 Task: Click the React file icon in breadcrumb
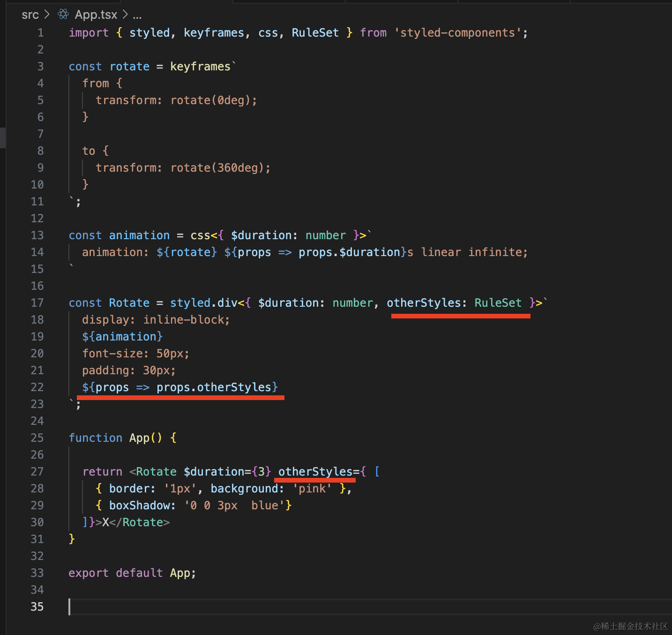click(63, 15)
